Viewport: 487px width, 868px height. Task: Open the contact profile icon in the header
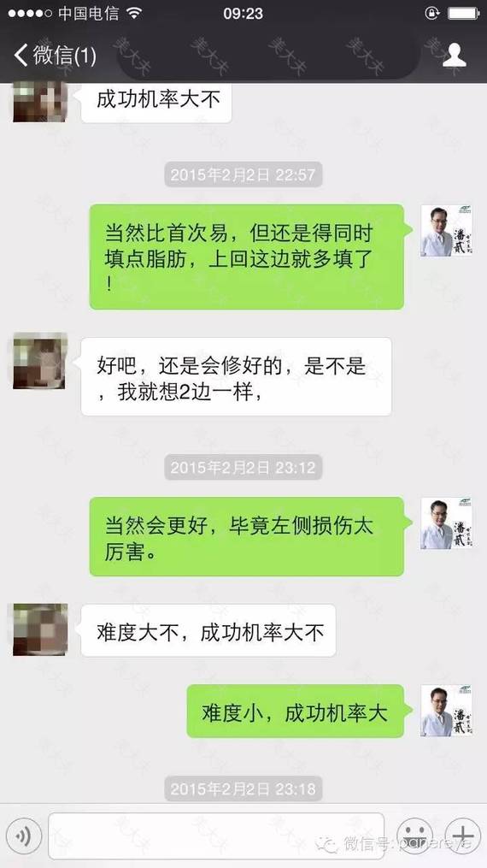[x=455, y=56]
